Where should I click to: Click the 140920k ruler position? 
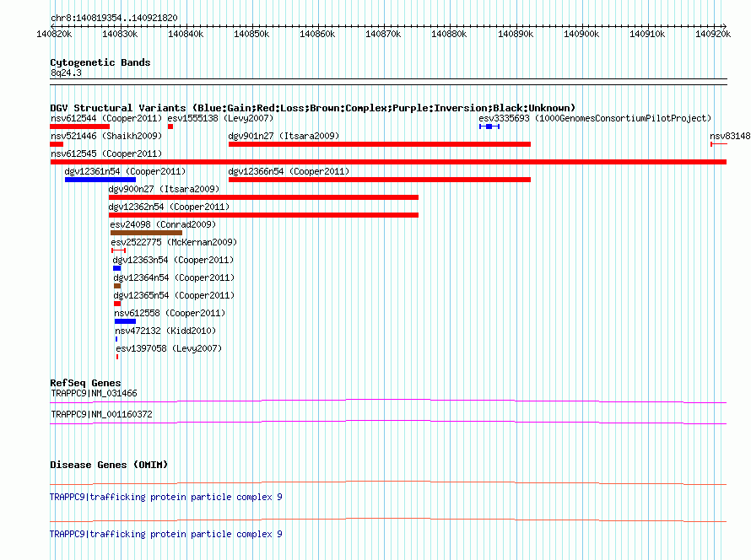coord(713,34)
